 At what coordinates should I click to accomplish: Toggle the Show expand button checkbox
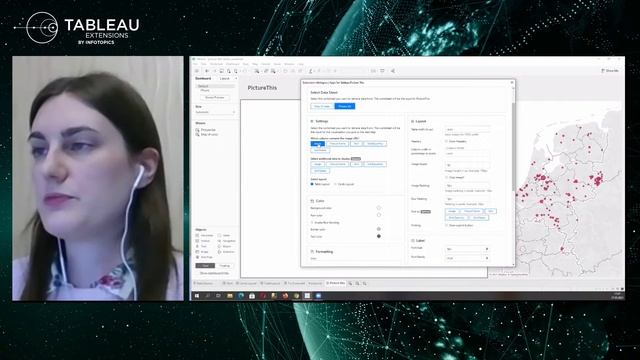point(447,225)
